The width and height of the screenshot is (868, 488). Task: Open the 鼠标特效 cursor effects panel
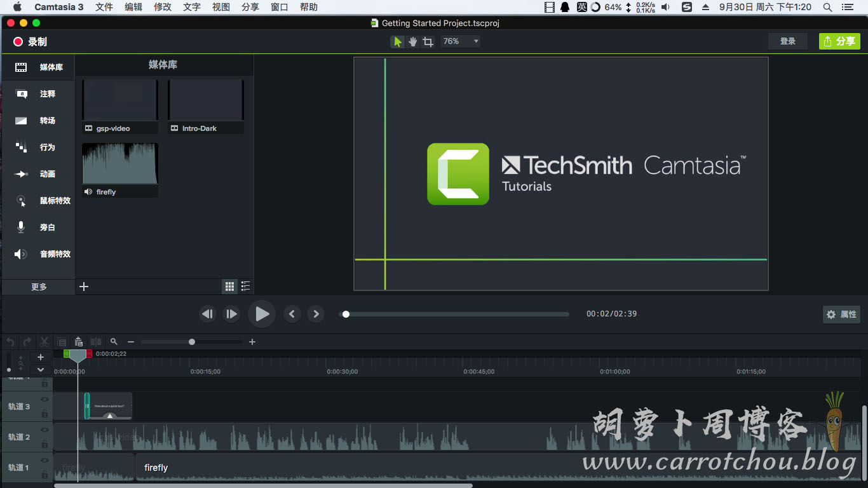(x=38, y=201)
